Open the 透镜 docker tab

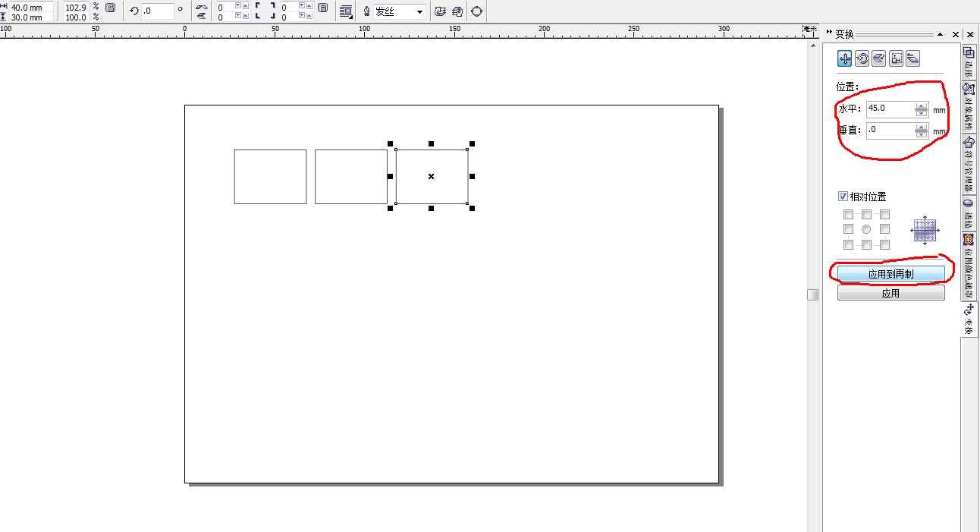tap(969, 213)
